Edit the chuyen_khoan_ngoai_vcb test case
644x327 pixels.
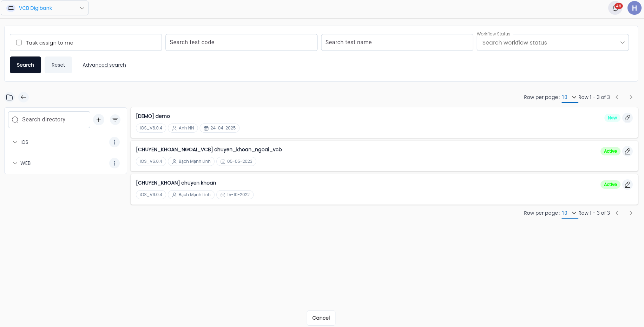pos(627,151)
